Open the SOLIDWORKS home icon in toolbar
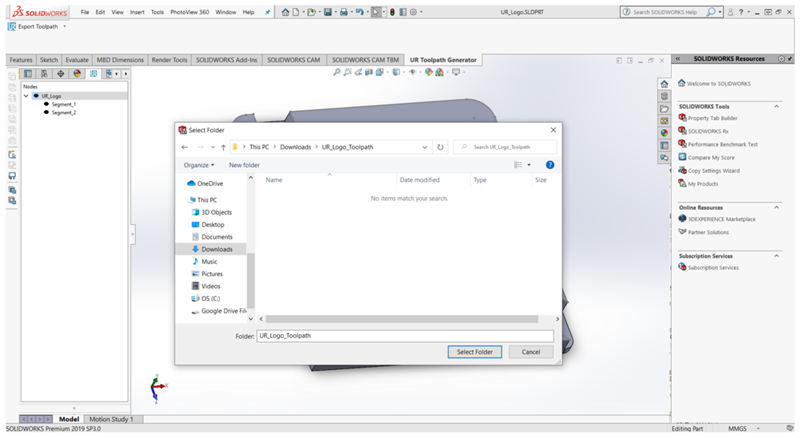The height and width of the screenshot is (438, 800). click(285, 12)
